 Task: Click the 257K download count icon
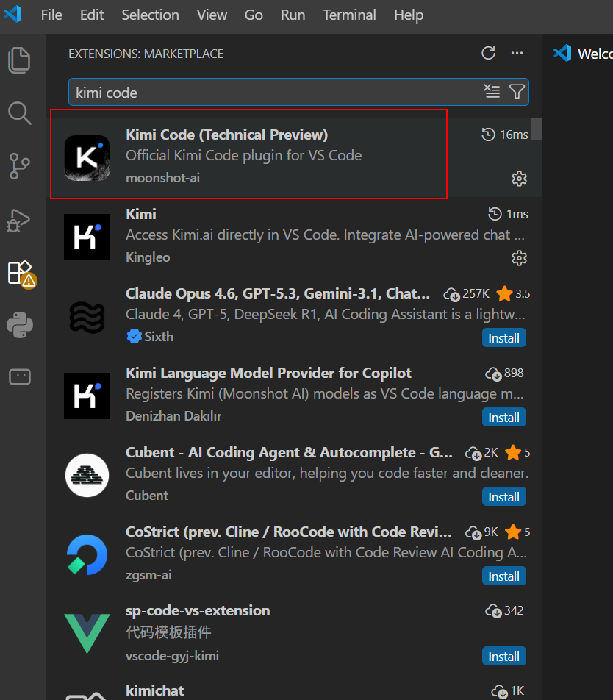451,294
